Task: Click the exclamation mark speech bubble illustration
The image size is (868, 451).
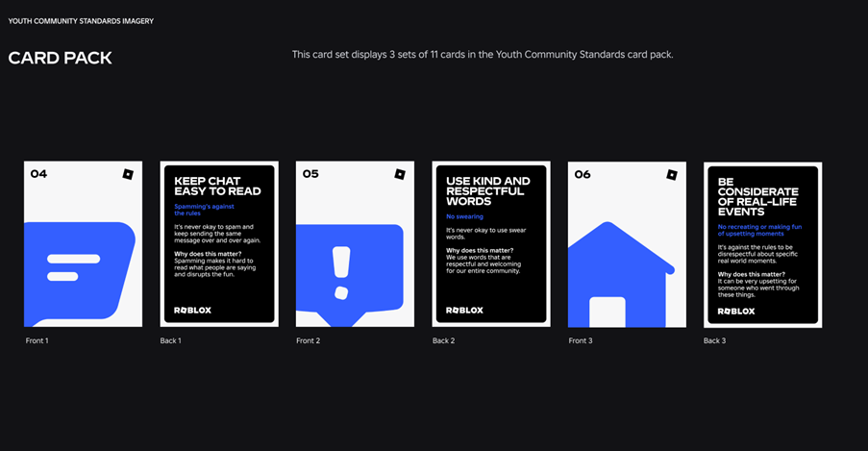Action: pos(350,275)
